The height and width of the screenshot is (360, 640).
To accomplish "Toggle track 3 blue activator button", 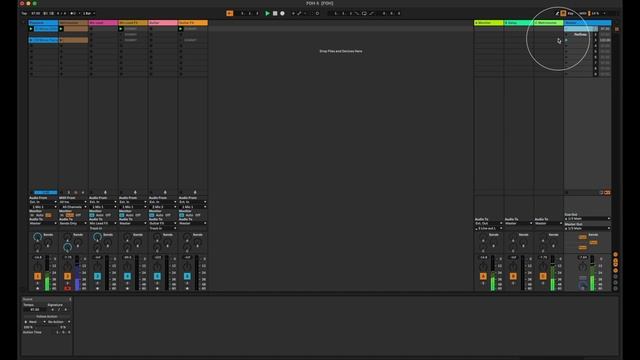I will coord(97,276).
